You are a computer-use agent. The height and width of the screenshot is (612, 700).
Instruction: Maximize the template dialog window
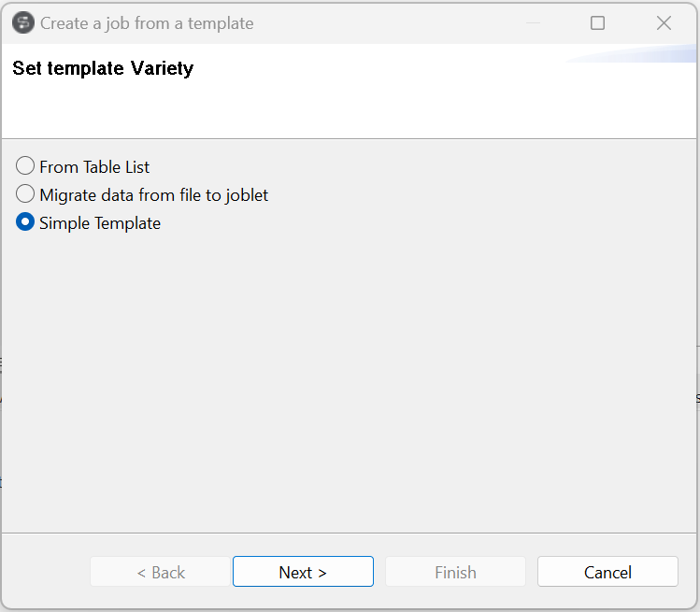pos(597,23)
